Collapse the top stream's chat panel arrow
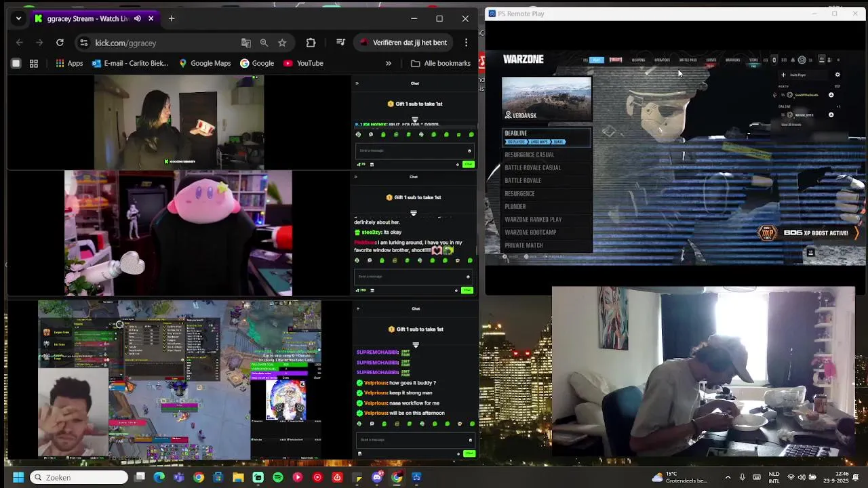The image size is (868, 488). coord(357,83)
